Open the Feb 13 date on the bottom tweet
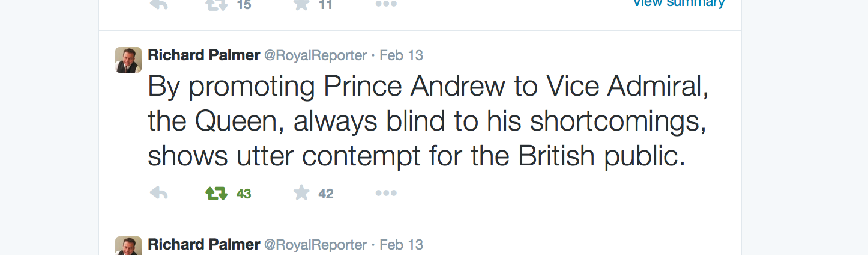 (401, 245)
